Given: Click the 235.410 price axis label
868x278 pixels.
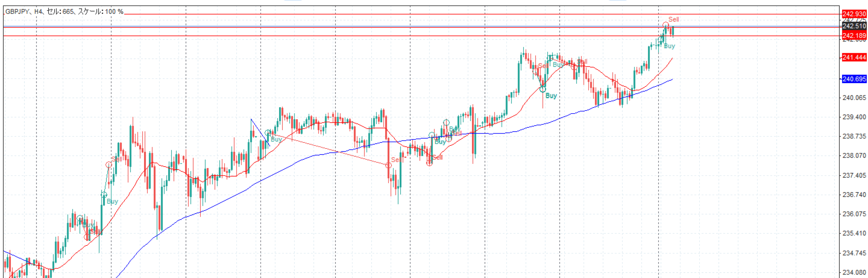Looking at the screenshot, I should point(854,233).
